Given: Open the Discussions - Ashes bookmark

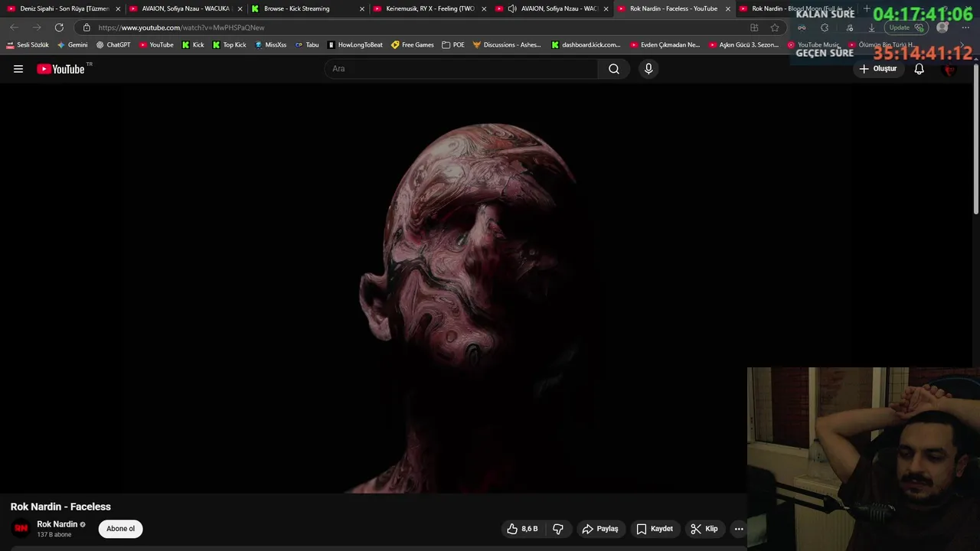Looking at the screenshot, I should coord(507,45).
